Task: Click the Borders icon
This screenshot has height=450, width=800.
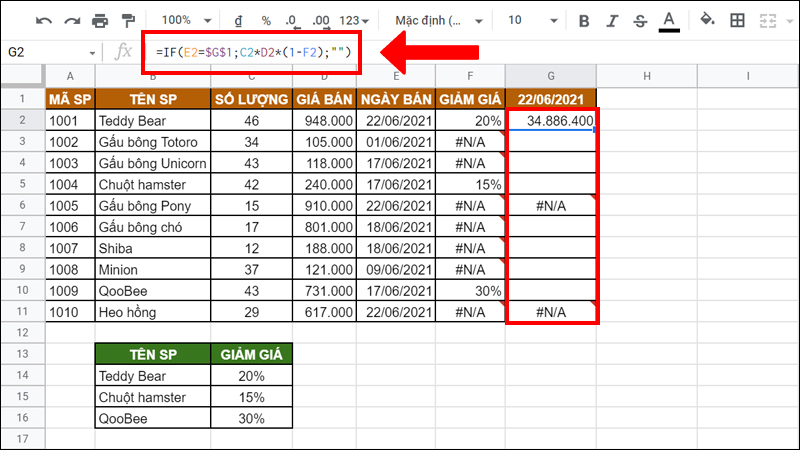Action: point(737,20)
